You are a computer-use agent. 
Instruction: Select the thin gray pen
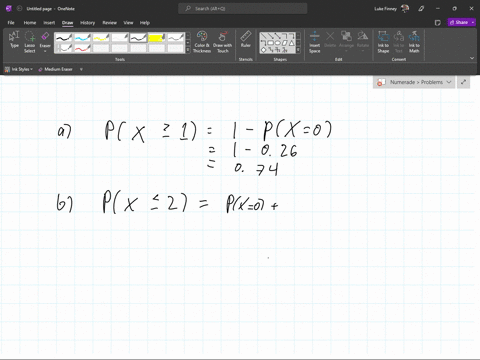tap(175, 38)
